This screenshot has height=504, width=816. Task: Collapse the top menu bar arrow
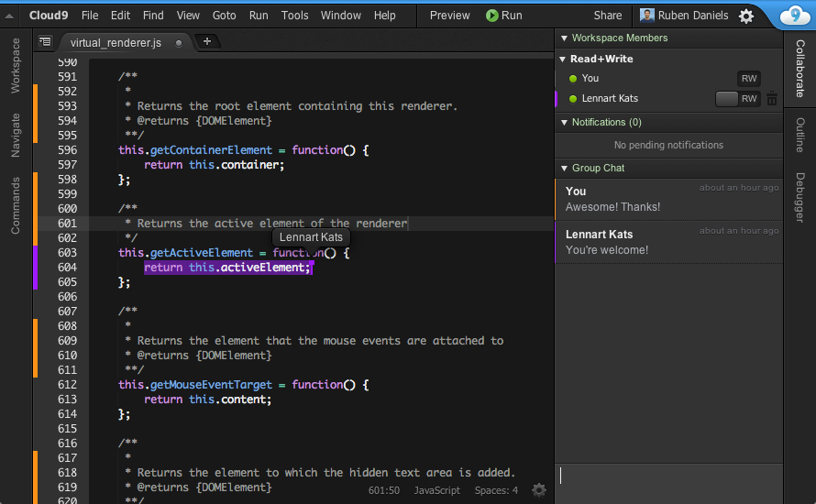(x=9, y=16)
